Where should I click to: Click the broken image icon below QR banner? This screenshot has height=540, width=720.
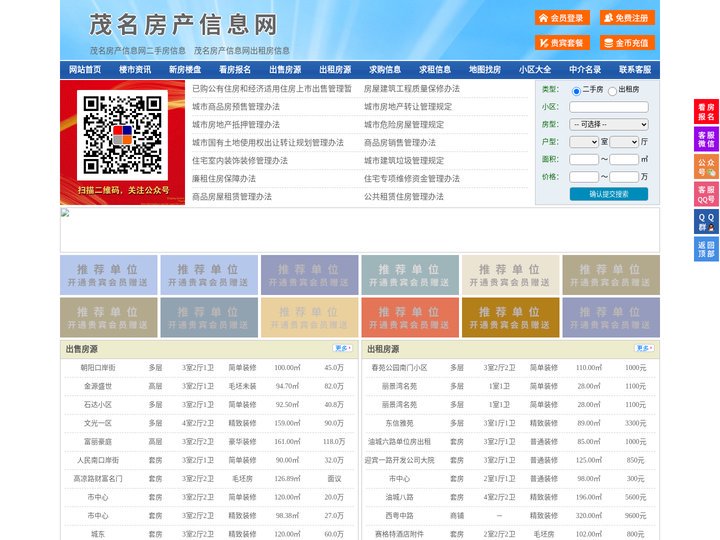(65, 213)
